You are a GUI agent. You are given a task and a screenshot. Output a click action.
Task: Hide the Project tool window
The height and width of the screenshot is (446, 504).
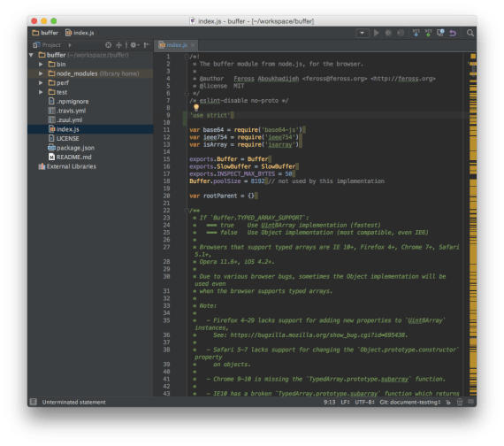tap(146, 45)
